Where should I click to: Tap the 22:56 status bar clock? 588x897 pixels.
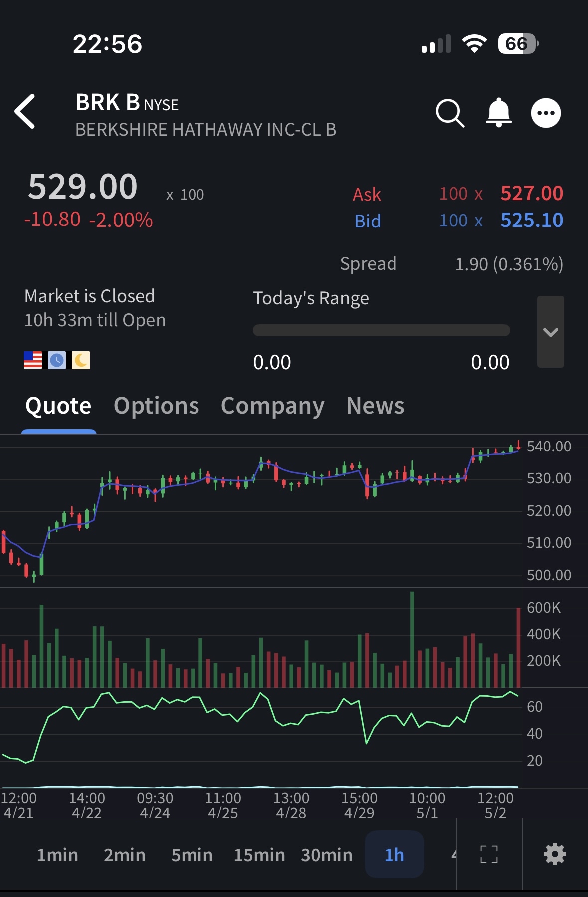coord(108,44)
